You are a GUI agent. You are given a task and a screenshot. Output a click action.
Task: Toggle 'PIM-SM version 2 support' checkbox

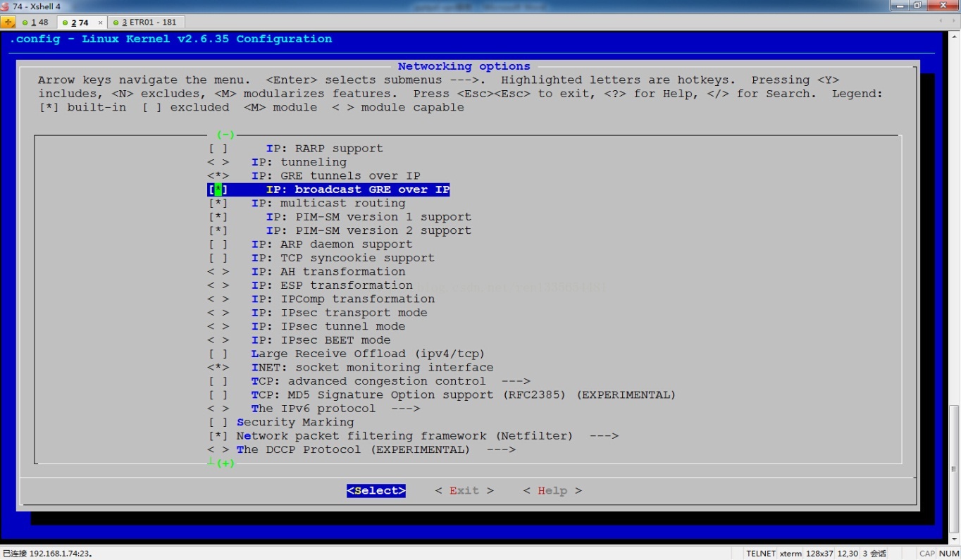click(x=218, y=230)
